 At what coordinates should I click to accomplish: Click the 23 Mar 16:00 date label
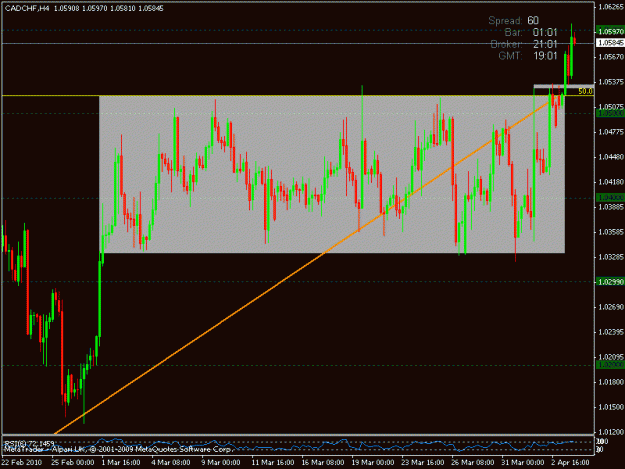[423, 462]
